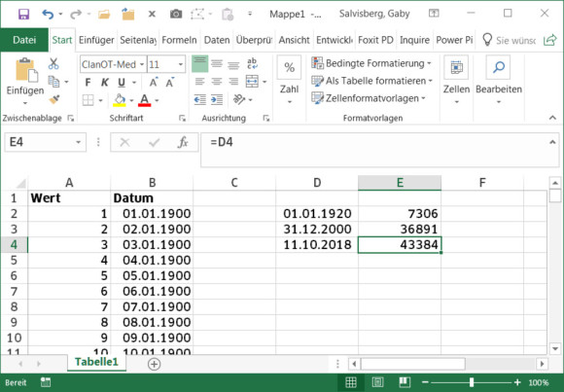Toggle bold formatting with the F button
The image size is (564, 392).
88,83
